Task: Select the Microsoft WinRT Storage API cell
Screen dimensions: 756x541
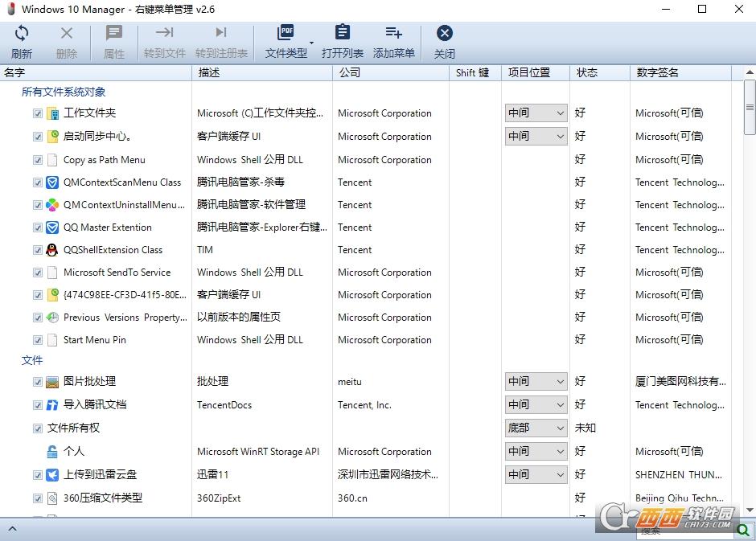Action: tap(258, 452)
